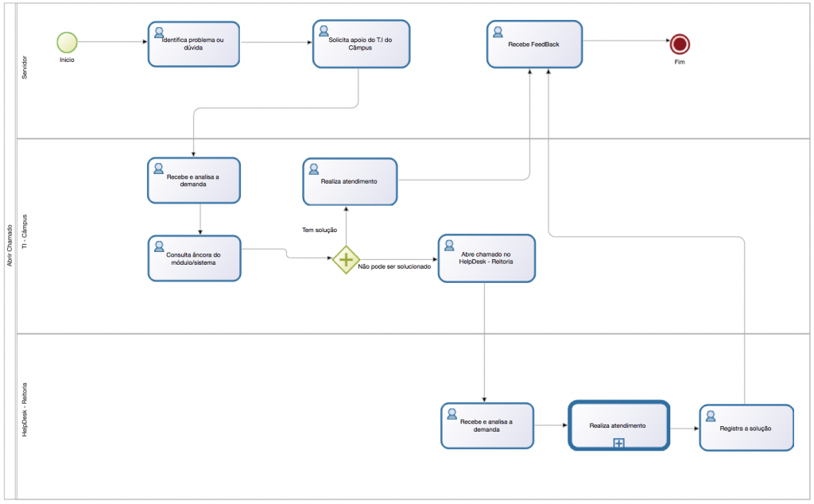Image resolution: width=814 pixels, height=504 pixels.
Task: Select the Registra a solução task box
Action: pos(746,428)
